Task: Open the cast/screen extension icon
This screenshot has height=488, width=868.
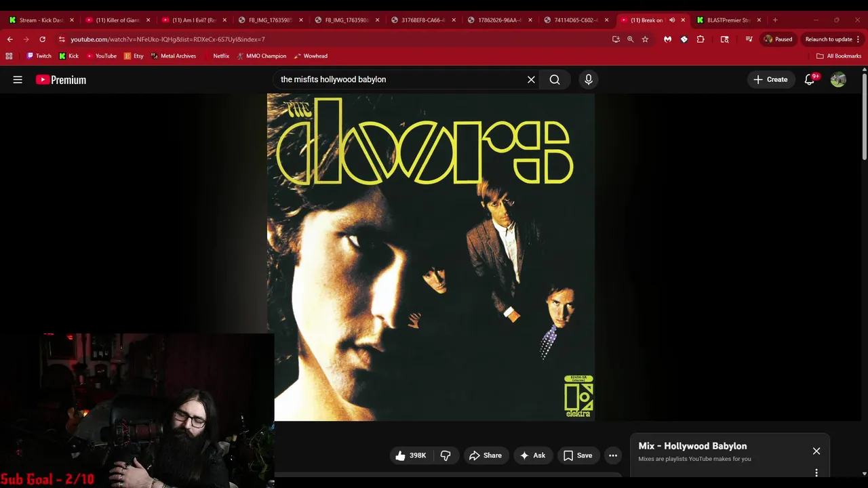Action: click(x=724, y=39)
